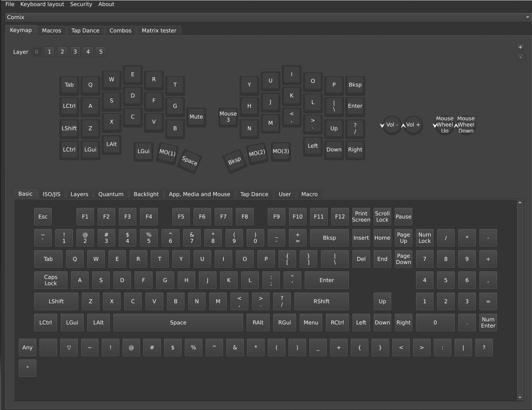The image size is (532, 410).
Task: Zoom in the keymap with the + button
Action: click(x=520, y=47)
